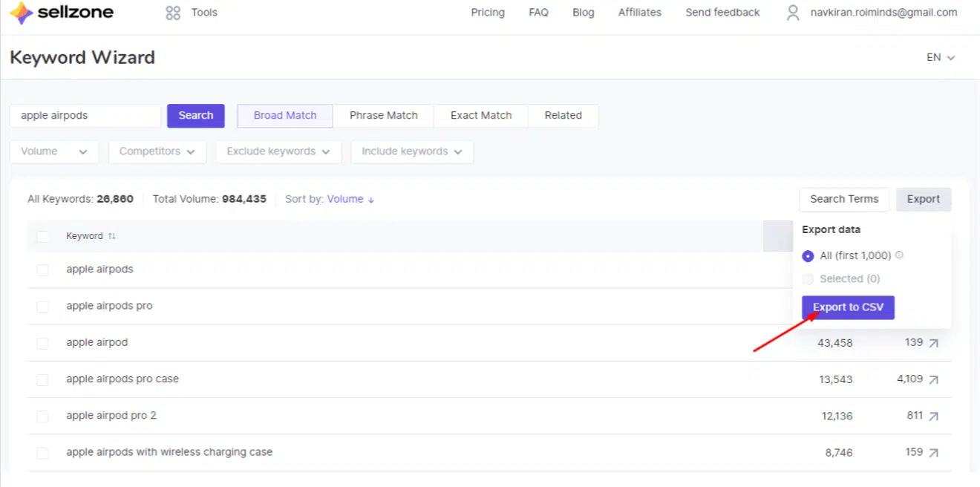Open the Pricing page
This screenshot has height=487, width=980.
click(x=488, y=13)
